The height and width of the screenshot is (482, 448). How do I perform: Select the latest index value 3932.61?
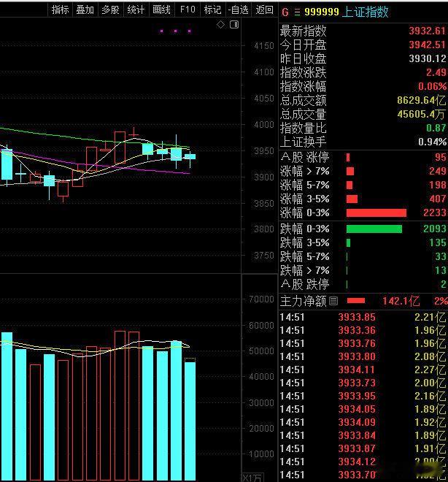tap(427, 31)
